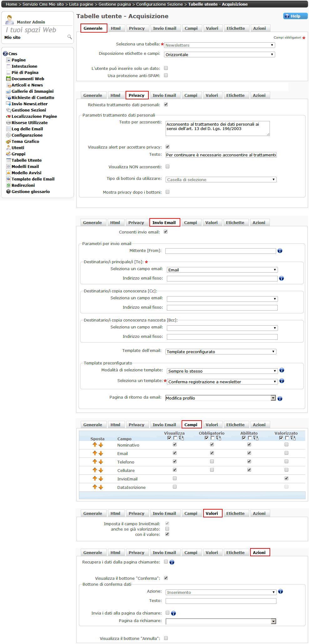Open Disposizione etichette e campi dropdown

(x=219, y=55)
